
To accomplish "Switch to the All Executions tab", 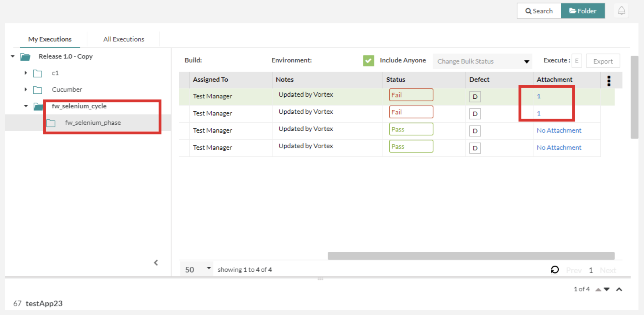I will pyautogui.click(x=124, y=39).
